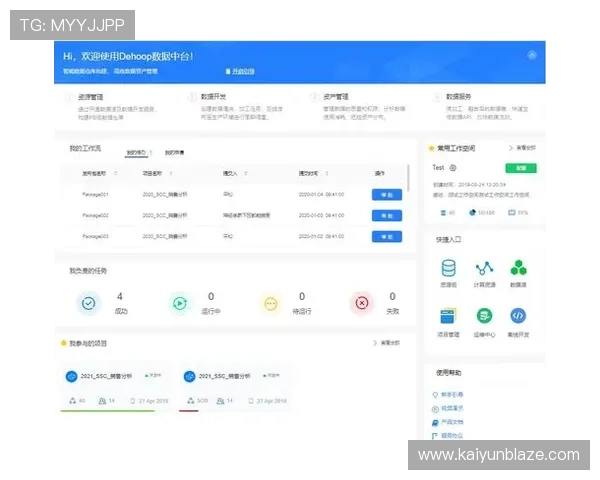Click the 40 stat icon in Test workspace

point(443,212)
